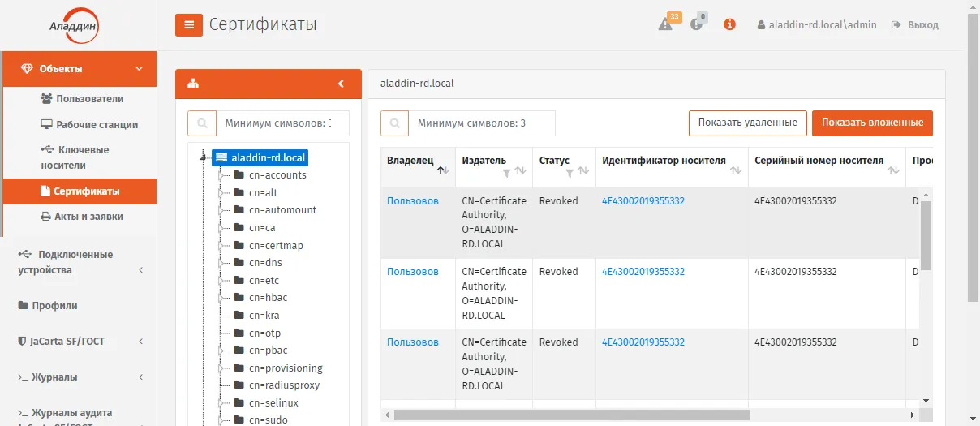Click the Показать удаленные button
This screenshot has height=426, width=980.
tap(748, 123)
